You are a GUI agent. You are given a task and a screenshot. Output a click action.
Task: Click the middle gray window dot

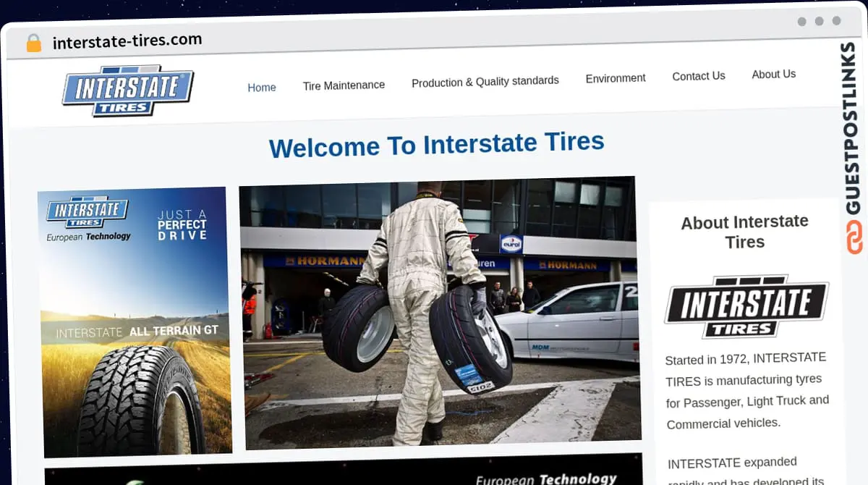coord(819,22)
